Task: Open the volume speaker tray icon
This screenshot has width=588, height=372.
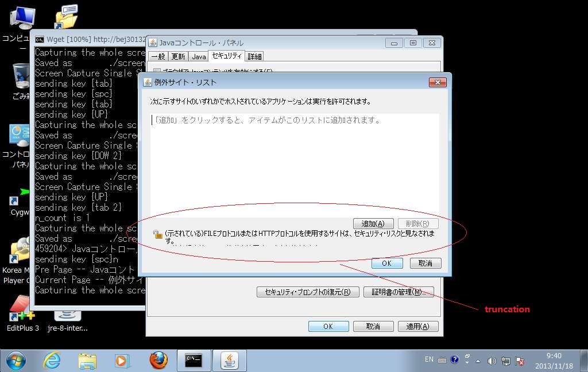Action: [x=492, y=361]
